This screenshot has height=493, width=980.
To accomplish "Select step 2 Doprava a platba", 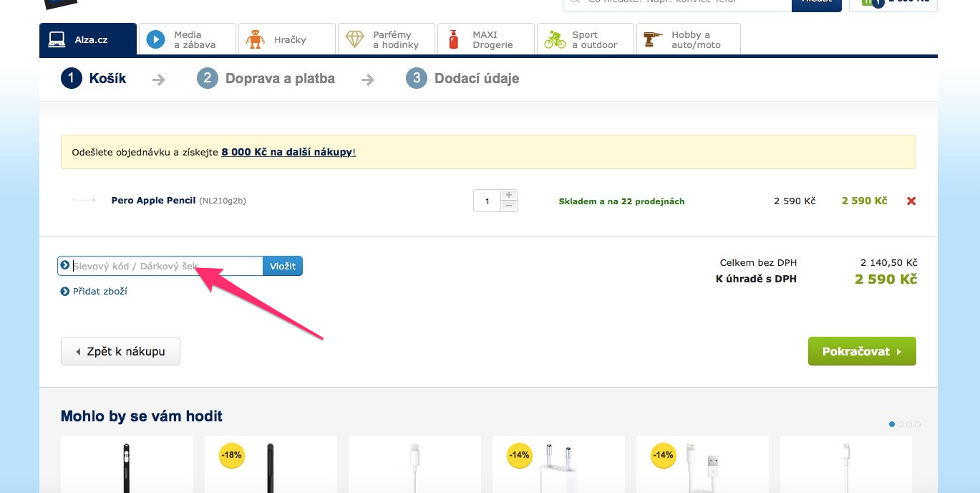I will 266,78.
